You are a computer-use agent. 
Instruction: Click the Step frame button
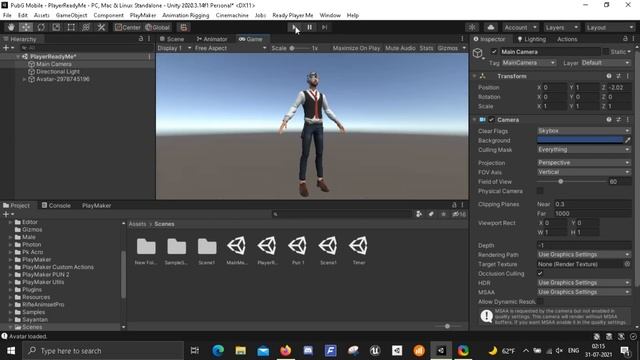click(x=324, y=27)
